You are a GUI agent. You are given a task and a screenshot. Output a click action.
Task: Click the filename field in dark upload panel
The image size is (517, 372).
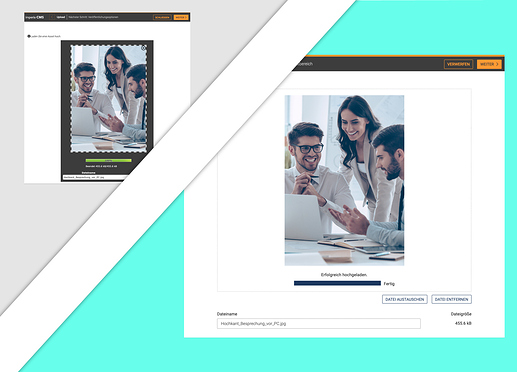[95, 177]
